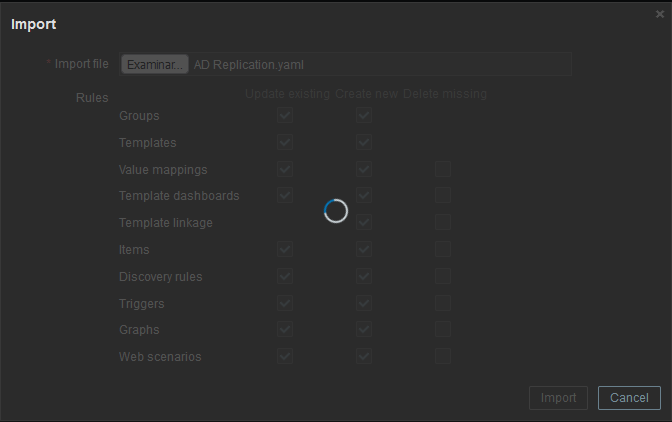Toggle Update existing for Groups
Image resolution: width=672 pixels, height=422 pixels.
coord(285,116)
